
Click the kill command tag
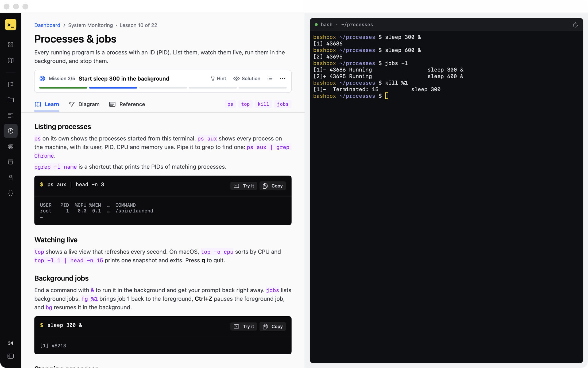(x=263, y=104)
